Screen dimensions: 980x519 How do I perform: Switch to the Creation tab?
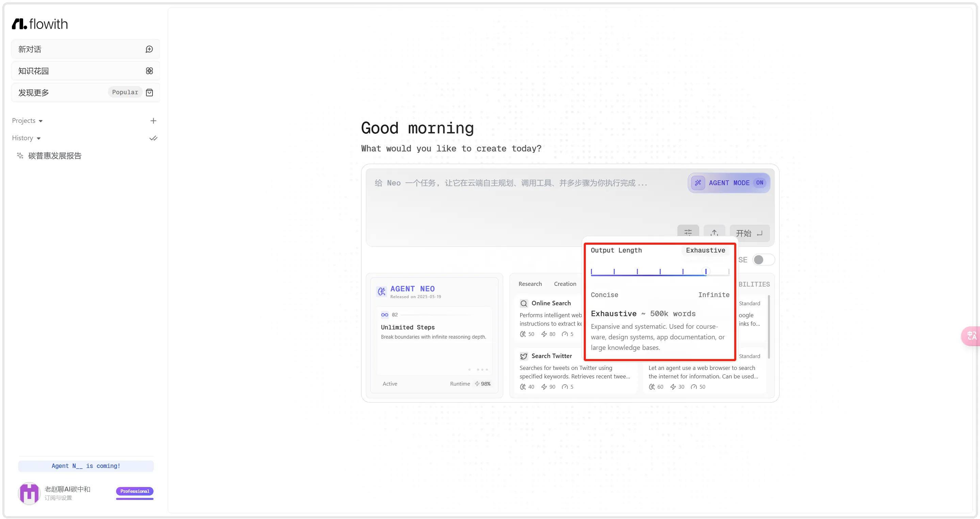click(565, 284)
